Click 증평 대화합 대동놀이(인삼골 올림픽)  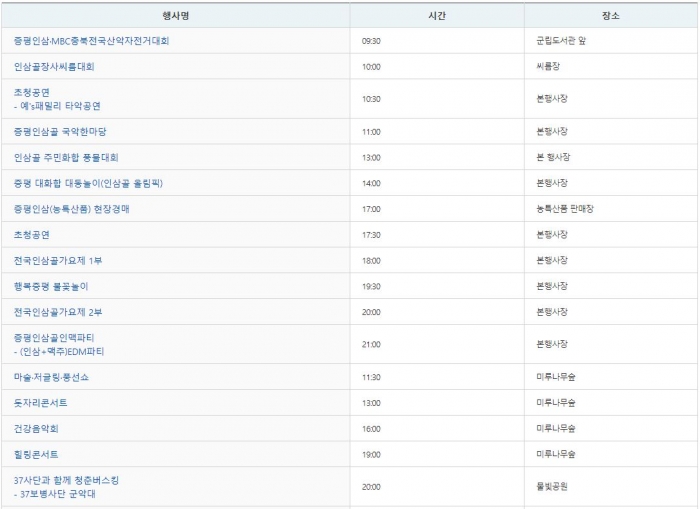[x=88, y=184]
